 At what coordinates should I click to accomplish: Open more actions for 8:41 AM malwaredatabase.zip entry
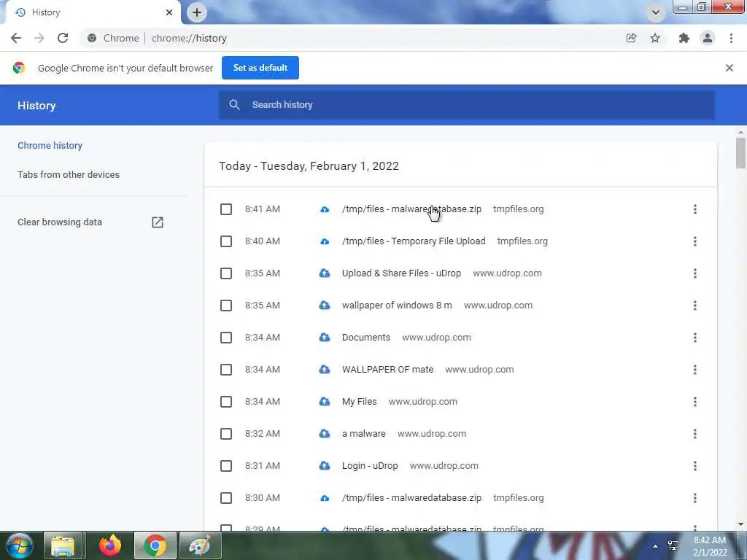[695, 209]
